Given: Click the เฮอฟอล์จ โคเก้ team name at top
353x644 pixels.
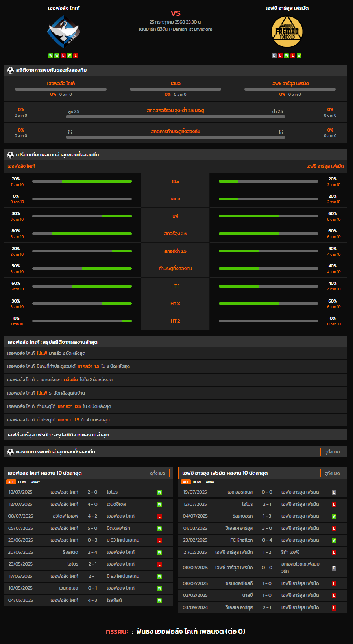Looking at the screenshot, I should click(64, 8).
